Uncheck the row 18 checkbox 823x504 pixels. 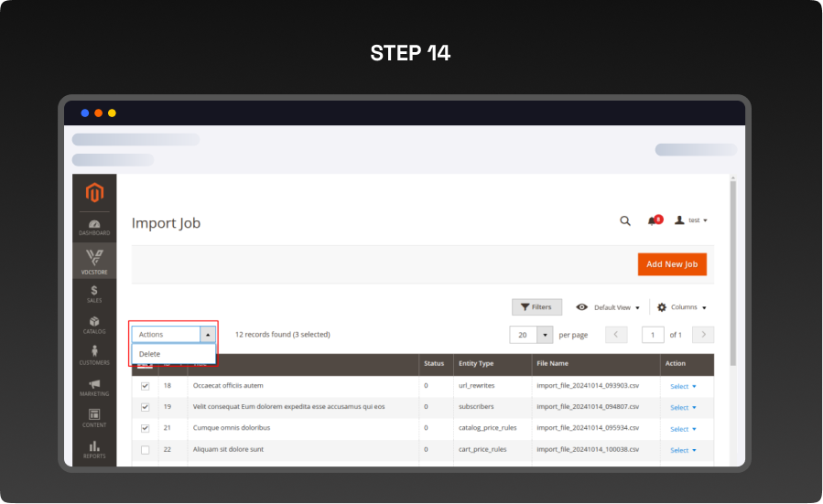tap(145, 386)
